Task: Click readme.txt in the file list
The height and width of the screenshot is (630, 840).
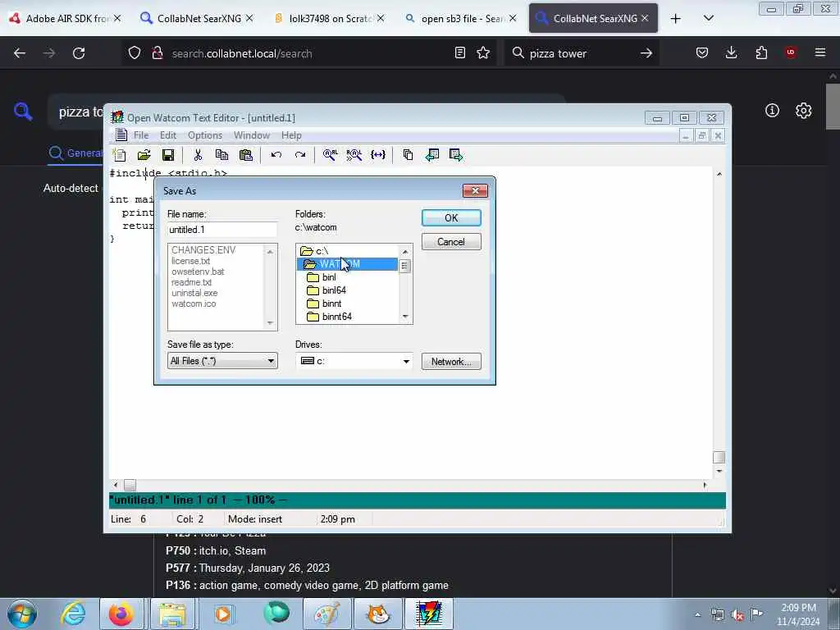Action: [191, 282]
